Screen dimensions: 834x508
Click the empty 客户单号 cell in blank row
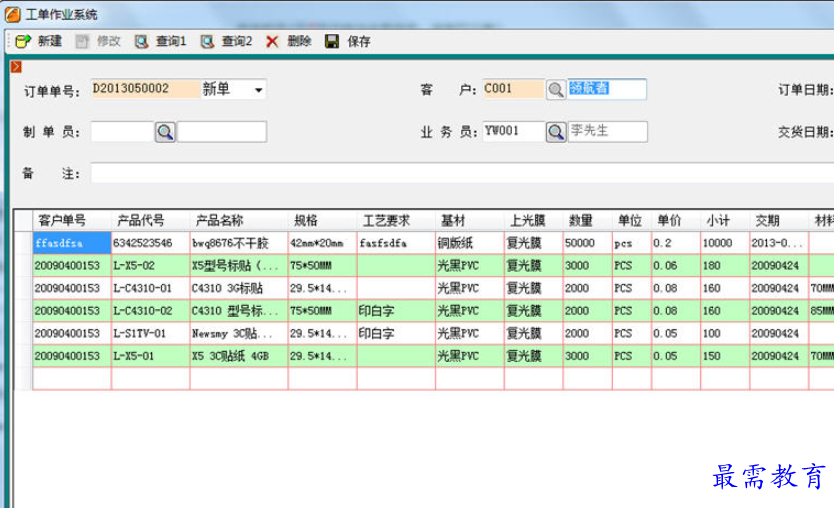tap(72, 379)
